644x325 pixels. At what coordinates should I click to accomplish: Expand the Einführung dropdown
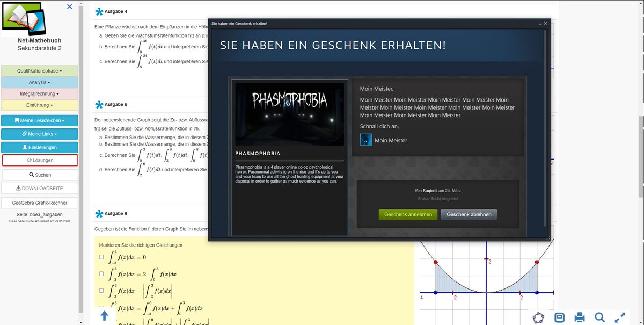coord(40,105)
